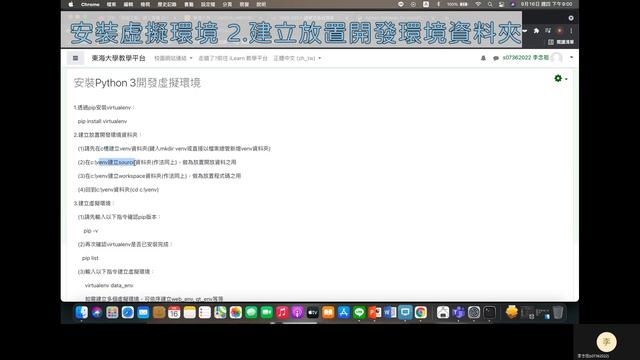Open Photos from the Dock

(236, 313)
